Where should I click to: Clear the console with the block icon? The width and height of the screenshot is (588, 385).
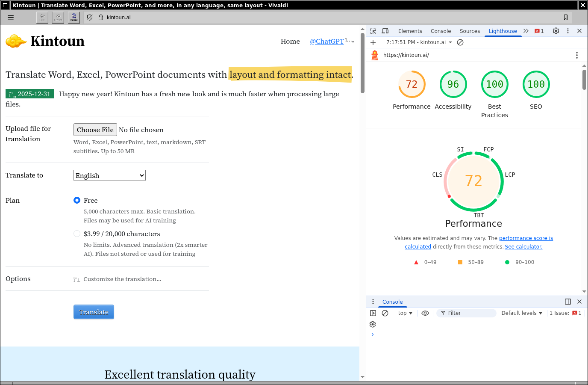pos(385,313)
